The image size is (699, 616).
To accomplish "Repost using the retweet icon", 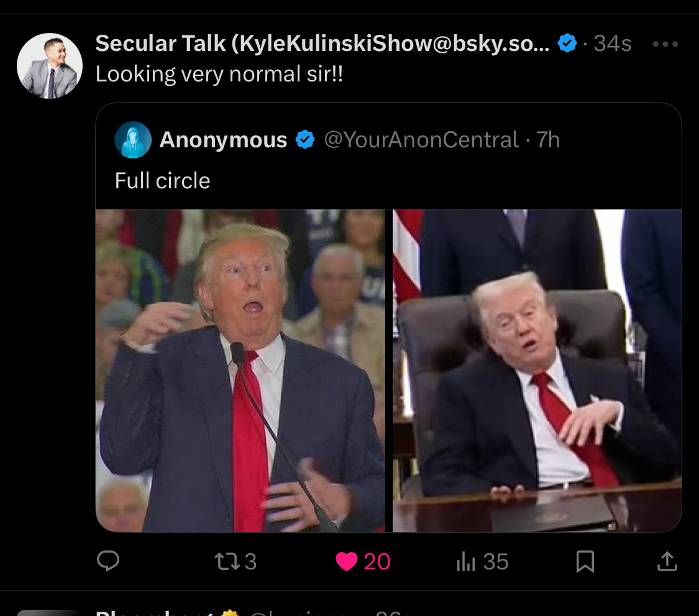I will (x=227, y=561).
